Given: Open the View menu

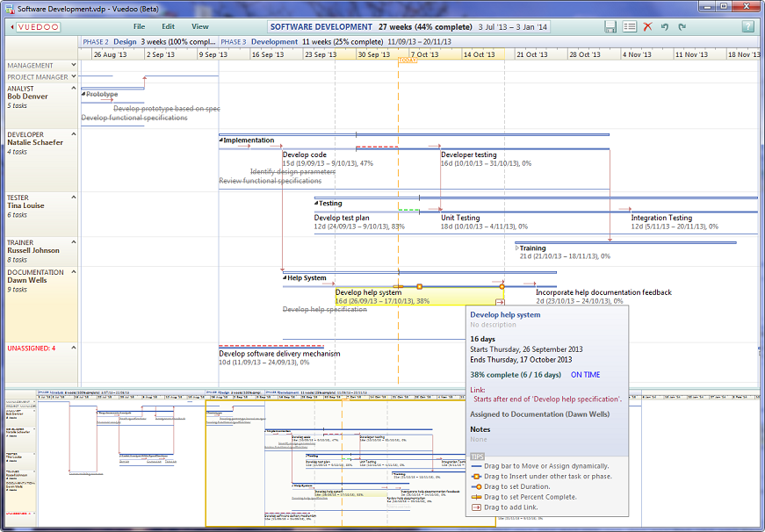Looking at the screenshot, I should (x=199, y=26).
